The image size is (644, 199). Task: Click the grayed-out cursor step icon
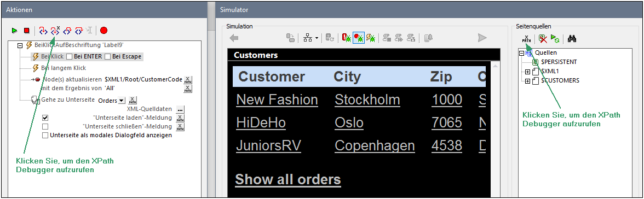90,31
